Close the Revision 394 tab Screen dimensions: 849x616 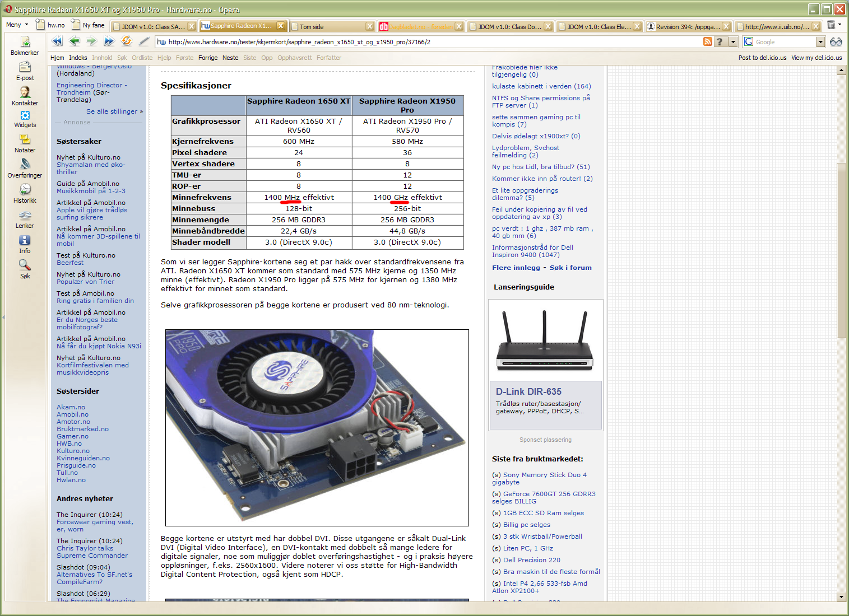tap(726, 26)
